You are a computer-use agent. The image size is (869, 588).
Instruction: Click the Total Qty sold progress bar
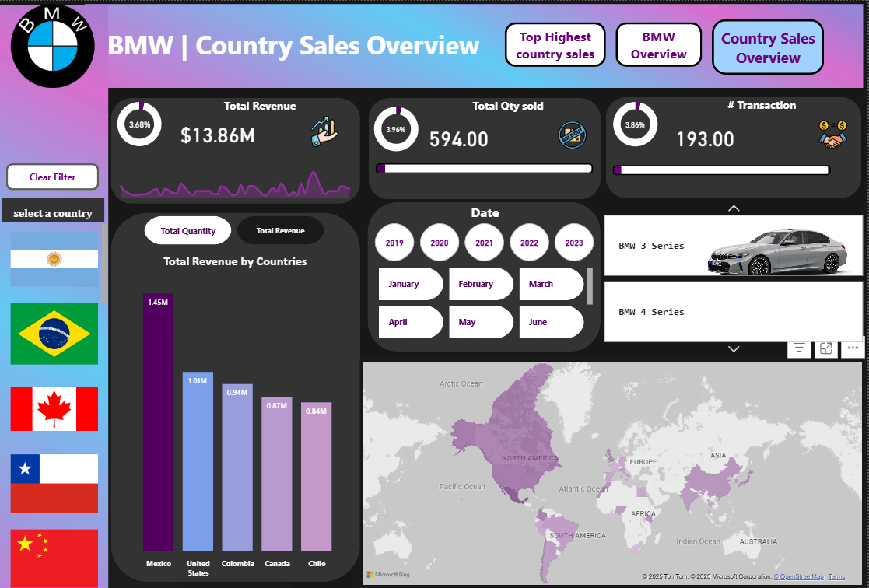[x=483, y=168]
